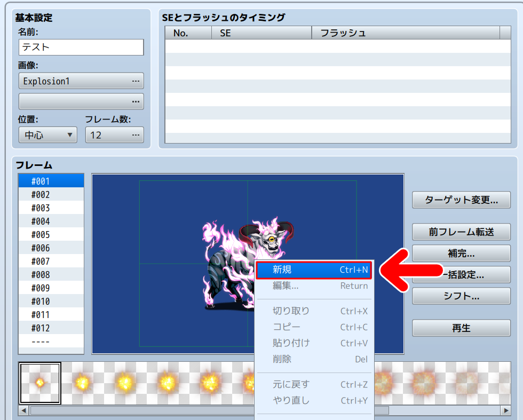Viewport: 523px width, 420px height.
Task: Select frame #003 in the frame list
Action: [x=51, y=208]
